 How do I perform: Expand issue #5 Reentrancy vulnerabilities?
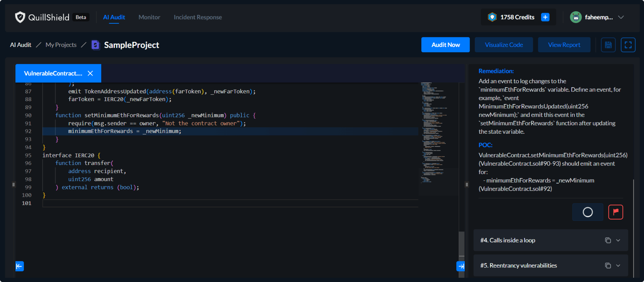click(618, 266)
